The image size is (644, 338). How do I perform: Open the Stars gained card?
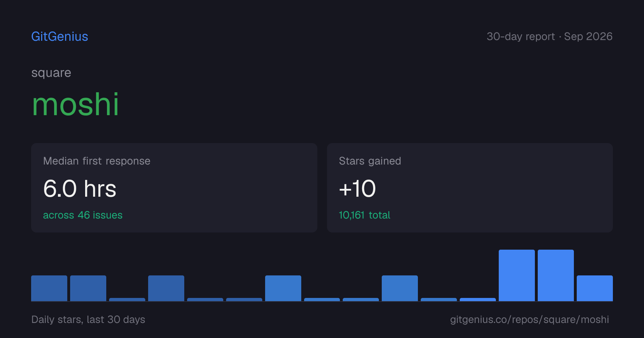point(470,188)
